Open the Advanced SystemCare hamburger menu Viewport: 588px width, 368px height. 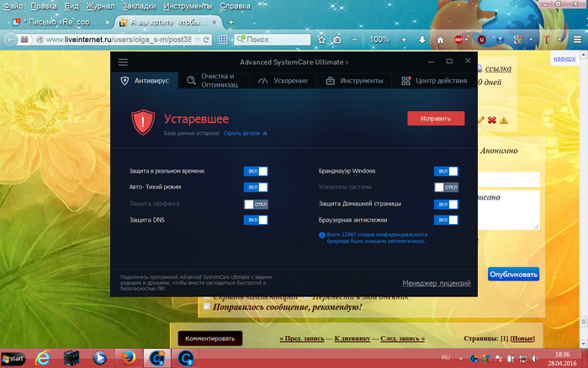click(123, 62)
